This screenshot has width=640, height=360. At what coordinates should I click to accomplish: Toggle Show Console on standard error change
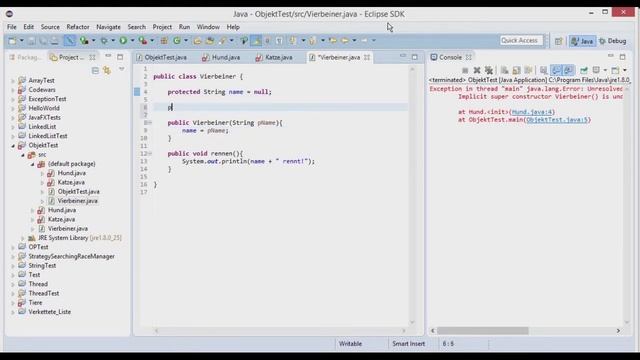pos(568,70)
